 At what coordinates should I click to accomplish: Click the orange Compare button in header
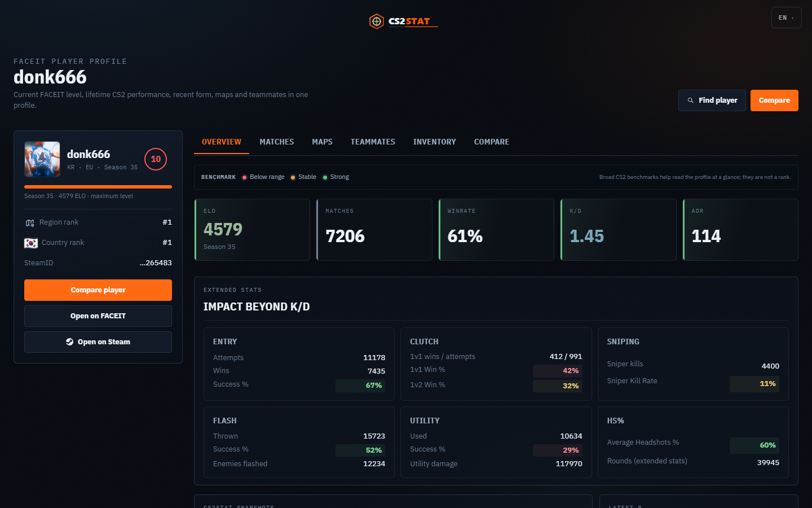coord(774,100)
